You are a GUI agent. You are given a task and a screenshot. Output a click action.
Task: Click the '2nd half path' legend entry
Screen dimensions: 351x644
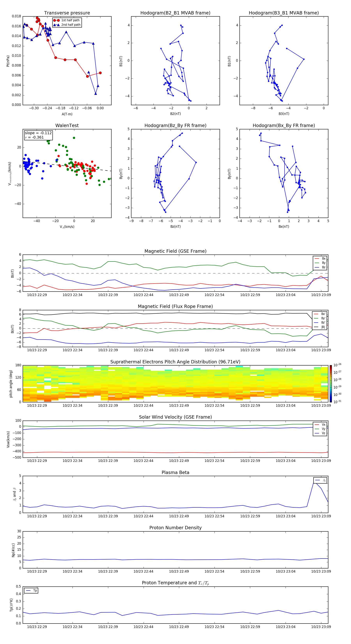(x=67, y=25)
